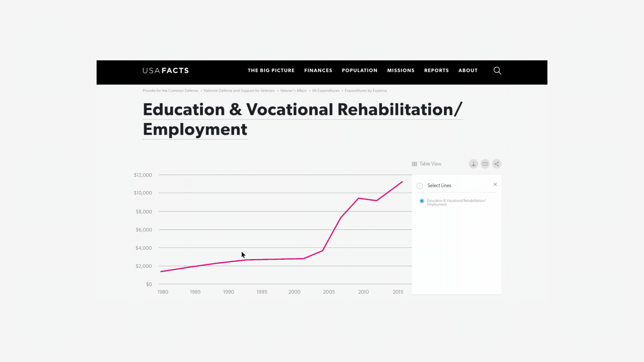Open the Finances menu
The height and width of the screenshot is (362, 644).
318,70
